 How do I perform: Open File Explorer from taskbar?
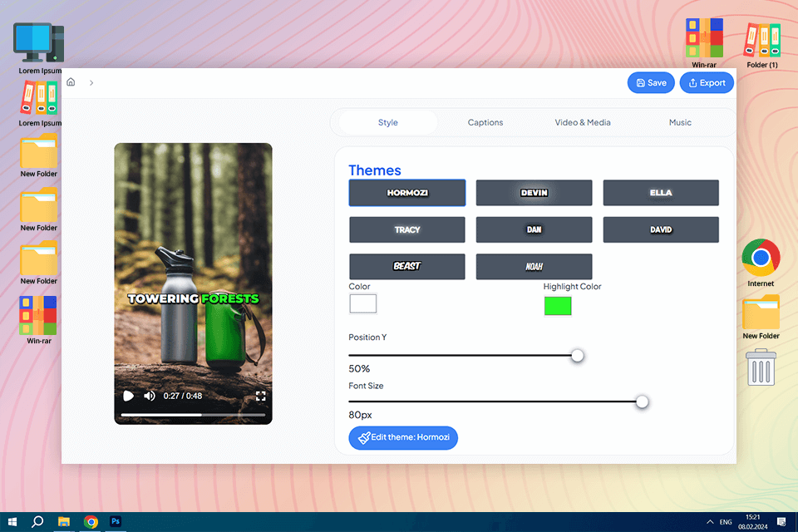(x=64, y=522)
